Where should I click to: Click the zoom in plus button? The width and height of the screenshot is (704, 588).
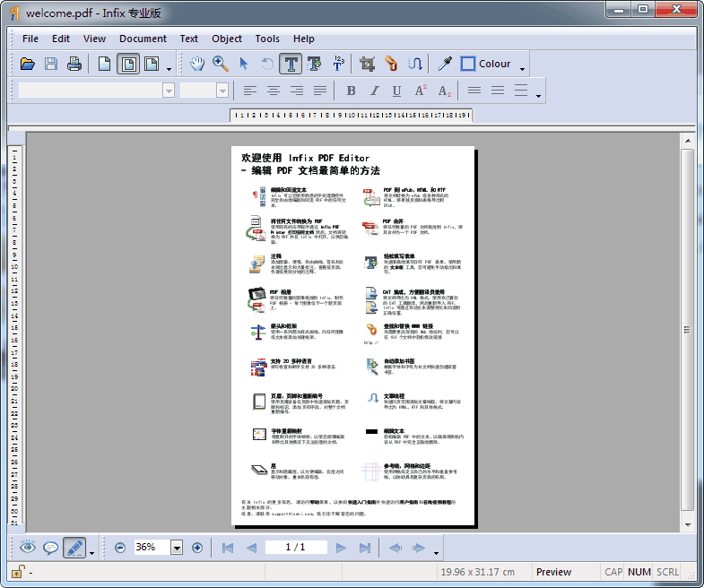(197, 548)
